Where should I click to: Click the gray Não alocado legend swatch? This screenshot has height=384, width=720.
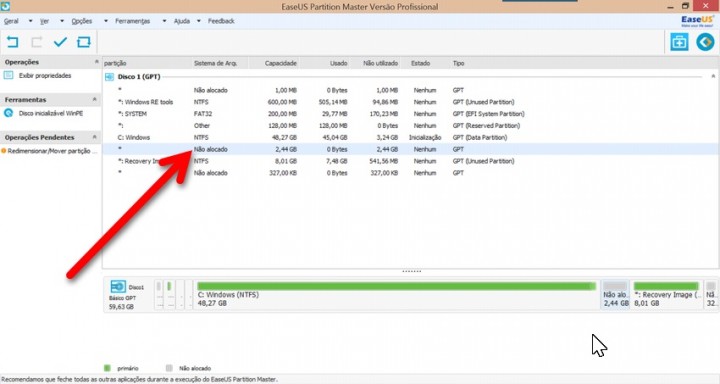[x=169, y=368]
